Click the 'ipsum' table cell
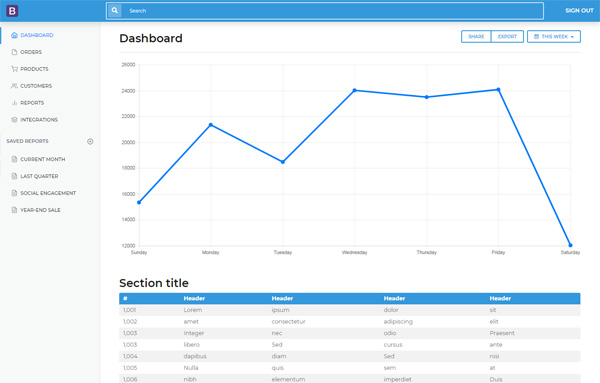The height and width of the screenshot is (383, 600). [x=280, y=310]
